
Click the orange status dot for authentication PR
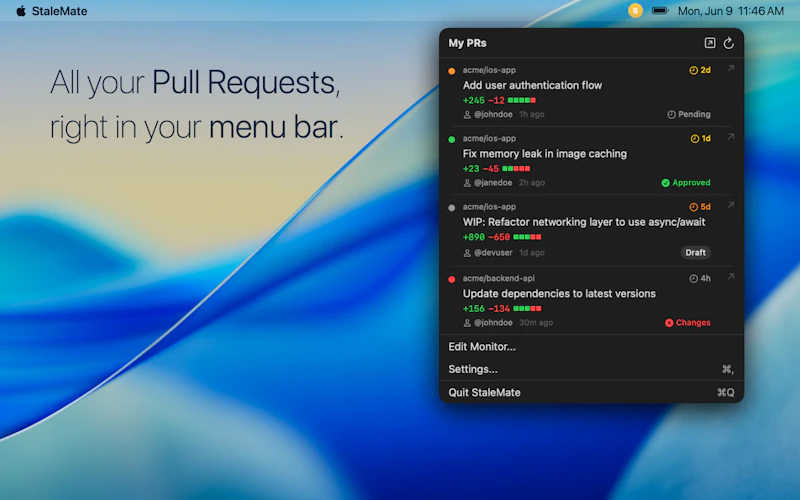tap(452, 71)
